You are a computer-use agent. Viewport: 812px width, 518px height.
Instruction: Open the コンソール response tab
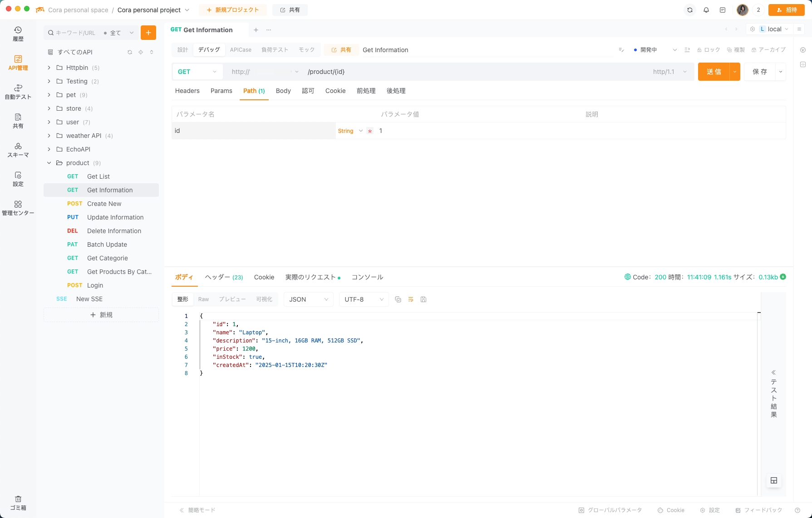(367, 277)
